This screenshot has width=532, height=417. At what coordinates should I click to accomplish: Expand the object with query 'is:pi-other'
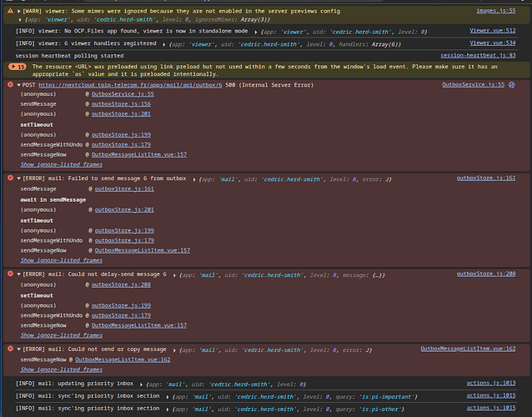(x=168, y=409)
